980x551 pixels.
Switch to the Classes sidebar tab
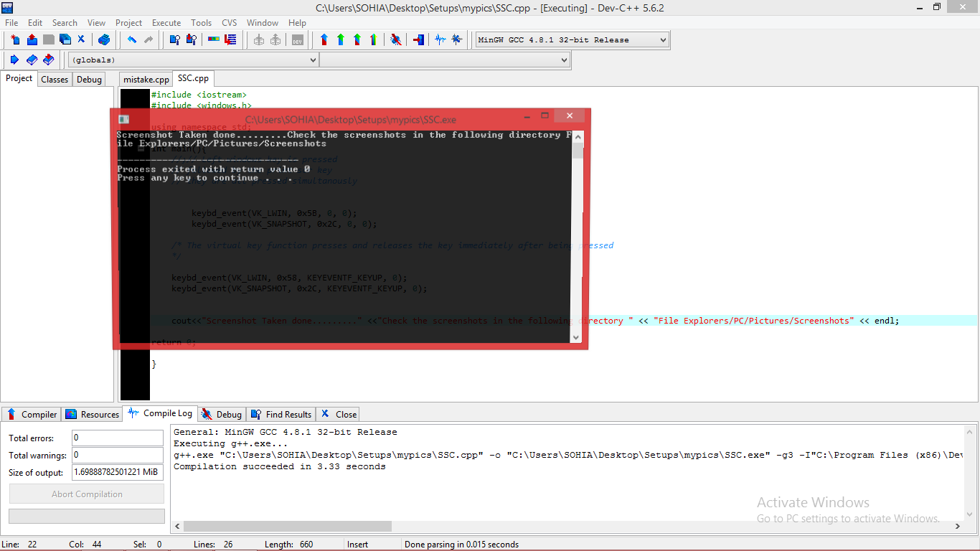55,80
